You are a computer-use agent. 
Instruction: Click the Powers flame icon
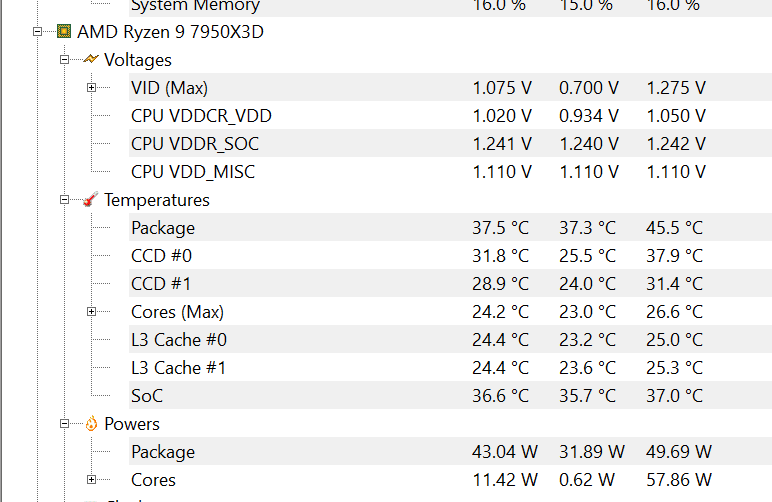coord(91,424)
